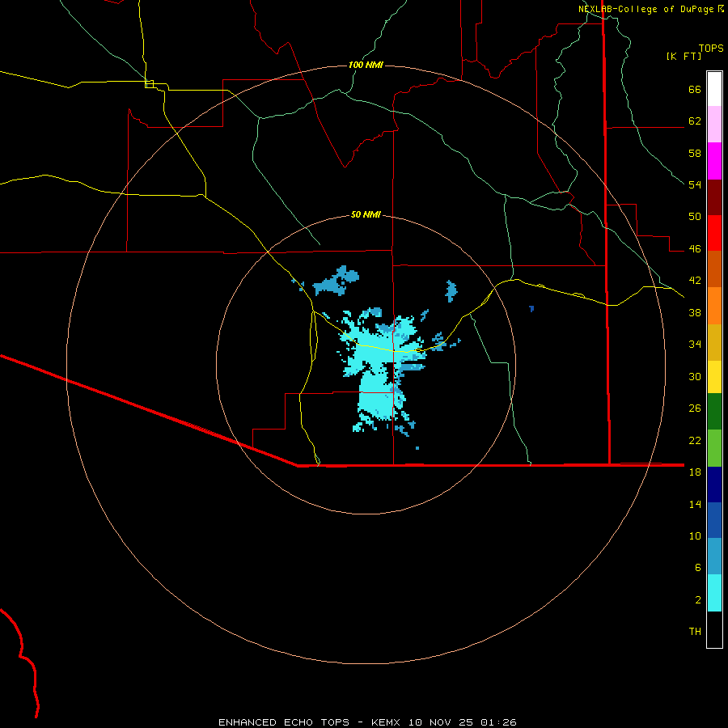The height and width of the screenshot is (728, 728).
Task: Click the bright red legend swatch
Action: (714, 233)
